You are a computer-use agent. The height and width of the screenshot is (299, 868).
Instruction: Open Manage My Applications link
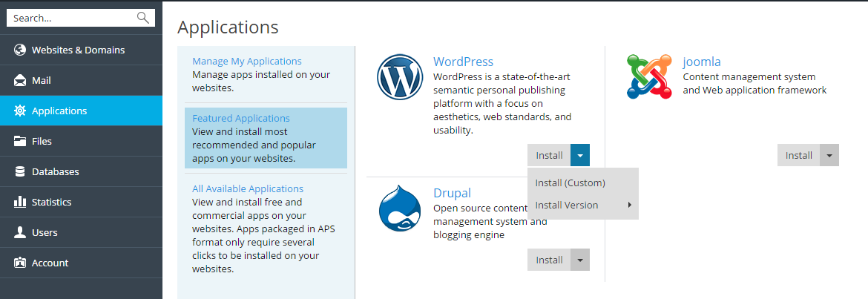246,61
